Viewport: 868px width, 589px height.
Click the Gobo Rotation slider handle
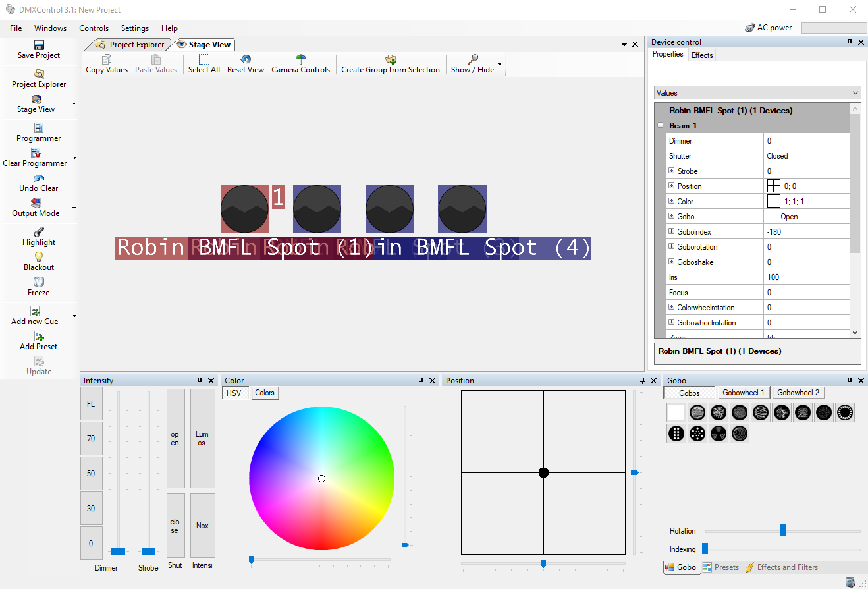click(x=782, y=530)
